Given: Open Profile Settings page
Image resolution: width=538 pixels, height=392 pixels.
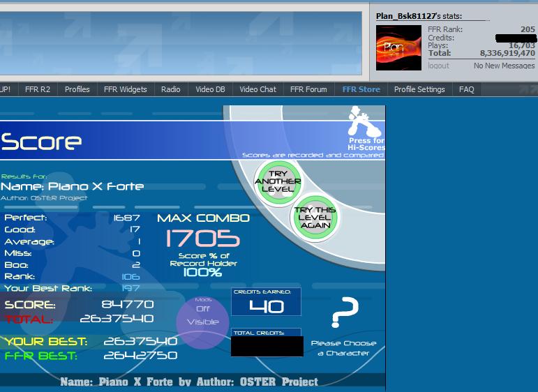Looking at the screenshot, I should [419, 89].
